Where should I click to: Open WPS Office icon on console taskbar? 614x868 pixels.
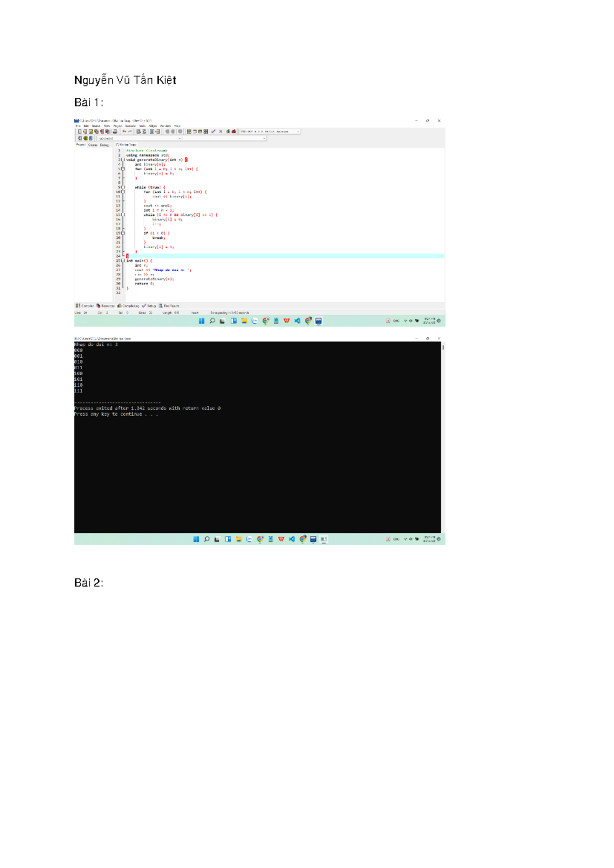point(281,539)
